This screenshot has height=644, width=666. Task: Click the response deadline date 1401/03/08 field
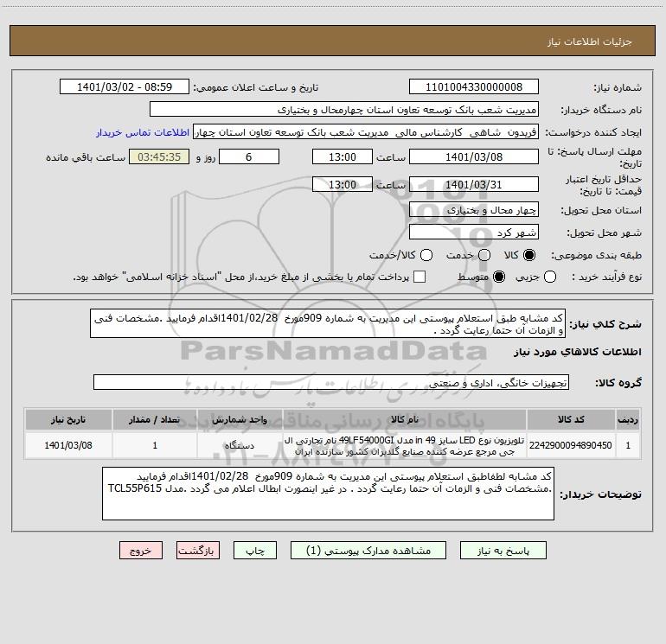click(x=474, y=156)
